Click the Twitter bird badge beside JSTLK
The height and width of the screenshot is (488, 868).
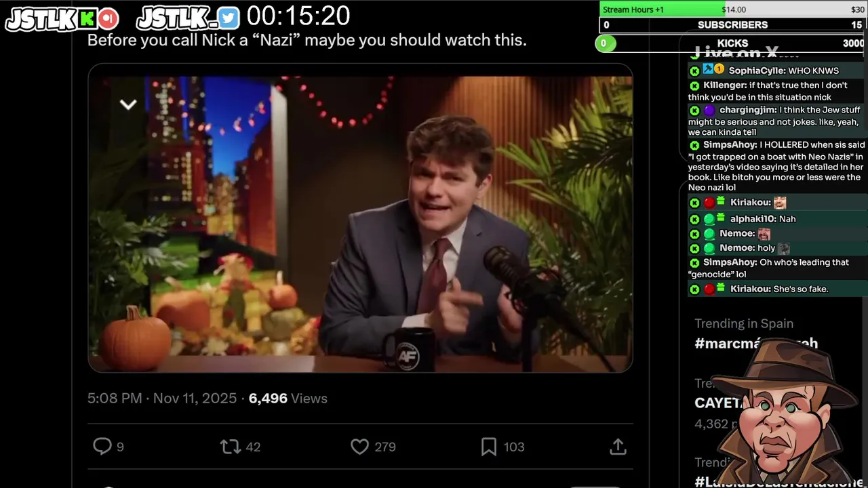(229, 18)
